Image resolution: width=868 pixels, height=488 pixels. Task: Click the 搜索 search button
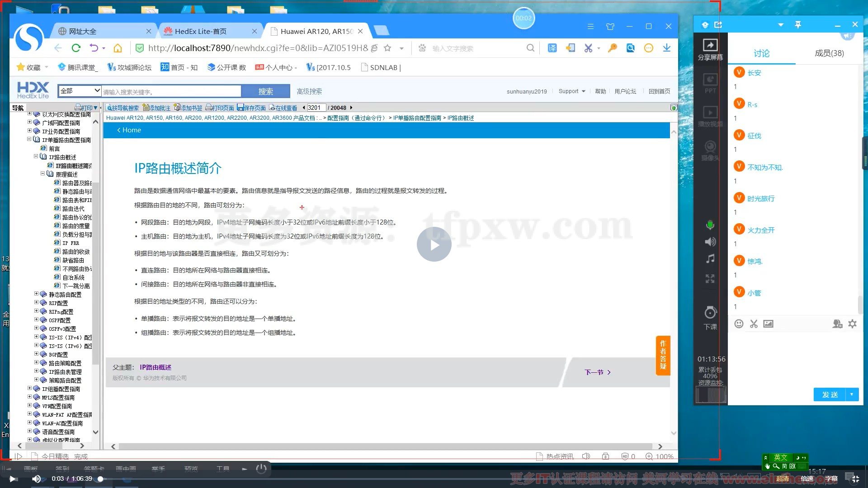coord(265,91)
